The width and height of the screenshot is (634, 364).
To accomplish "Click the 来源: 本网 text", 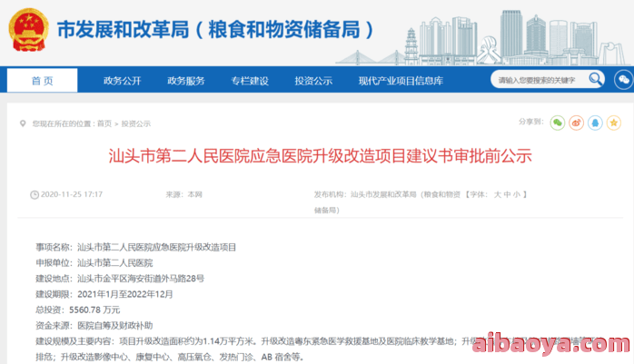I will [x=184, y=194].
